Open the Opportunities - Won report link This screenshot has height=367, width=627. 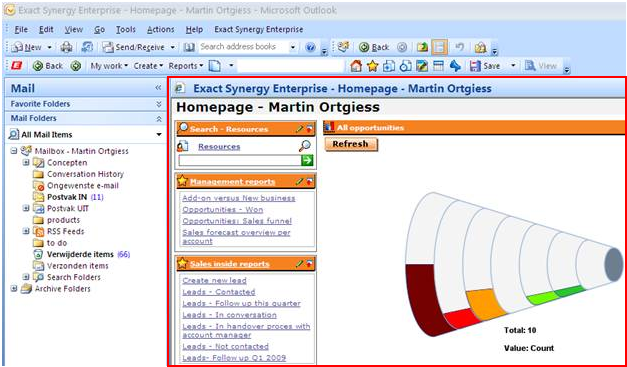(223, 209)
